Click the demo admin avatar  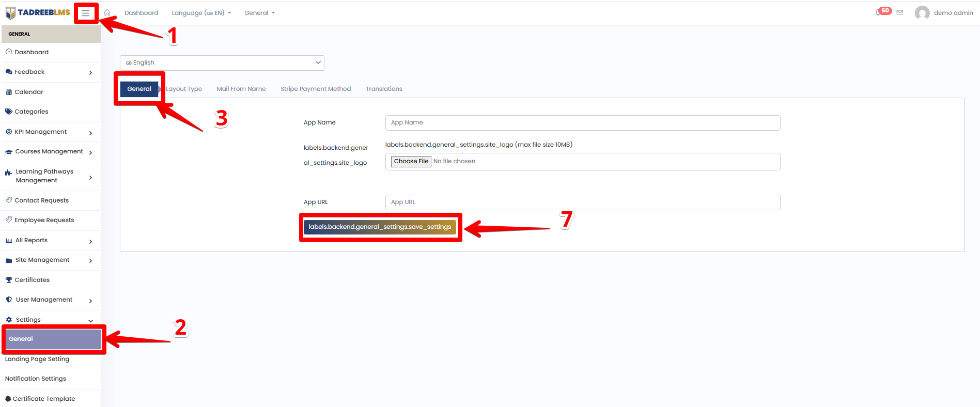(922, 13)
